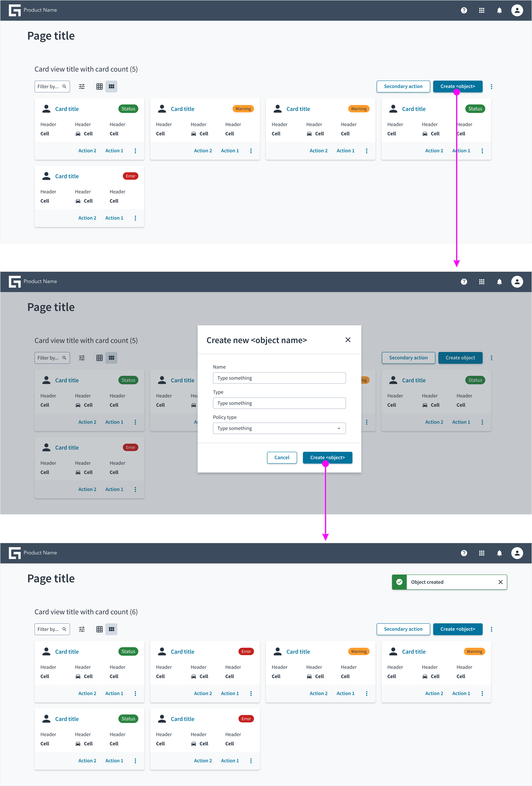This screenshot has height=786, width=532.
Task: Open the kebab menu beside the top screen's Create <object> button
Action: [491, 87]
